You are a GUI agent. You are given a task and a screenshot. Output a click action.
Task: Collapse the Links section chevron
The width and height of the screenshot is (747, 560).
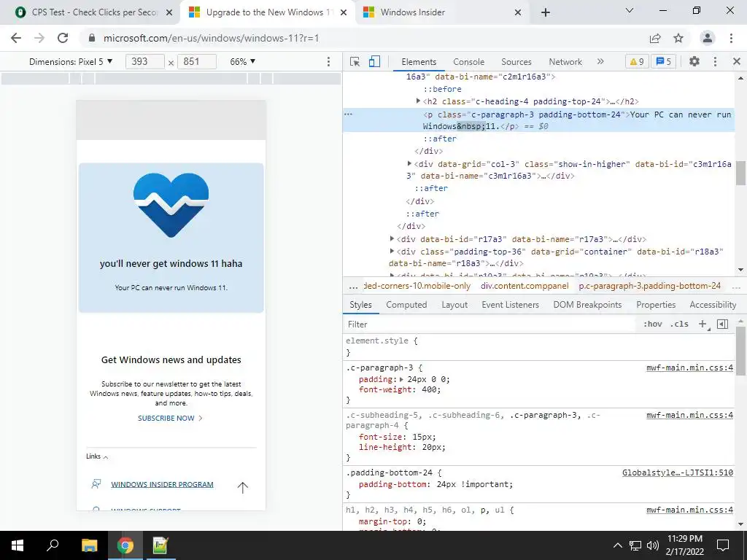point(106,457)
